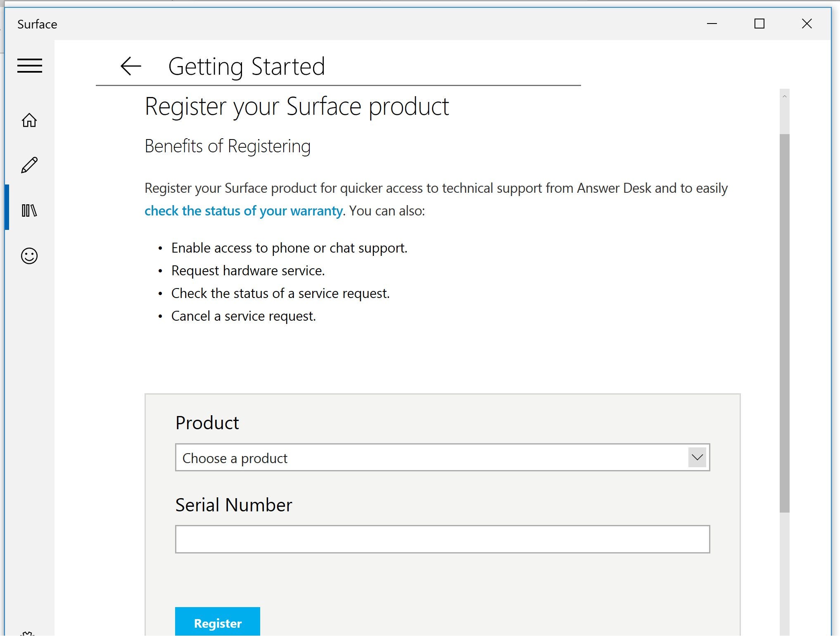The width and height of the screenshot is (840, 636).
Task: Open check the status of your warranty link
Action: click(243, 211)
